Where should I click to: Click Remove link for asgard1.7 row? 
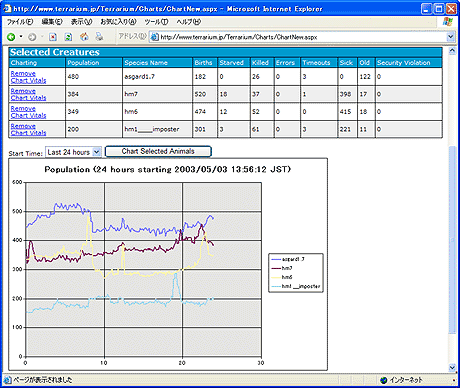tap(23, 73)
